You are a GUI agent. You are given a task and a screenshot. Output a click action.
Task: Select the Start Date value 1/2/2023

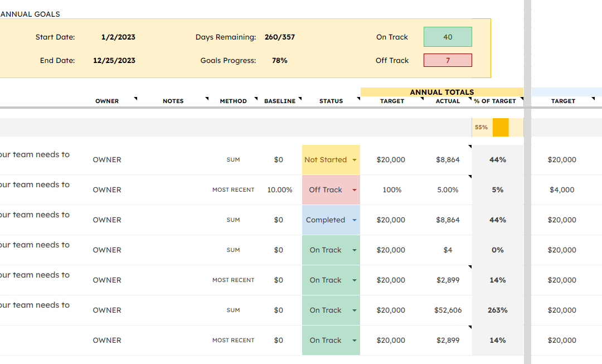(118, 37)
